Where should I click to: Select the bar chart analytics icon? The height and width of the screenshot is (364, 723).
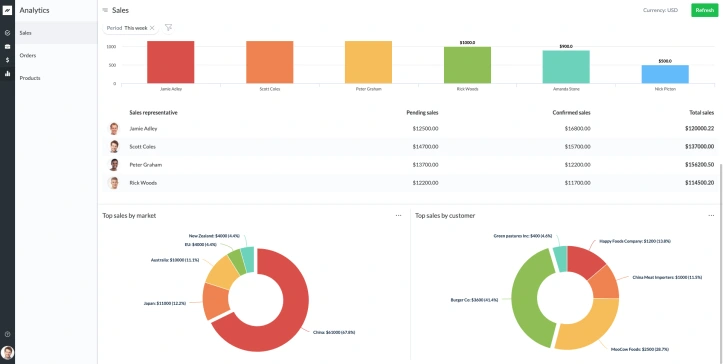tap(7, 73)
